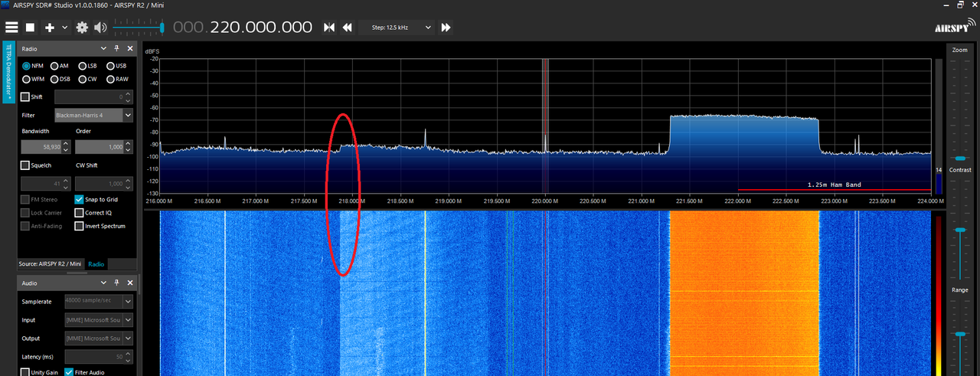Viewport: 980px width, 376px height.
Task: Switch to the Radio tab at panel bottom
Action: point(96,264)
